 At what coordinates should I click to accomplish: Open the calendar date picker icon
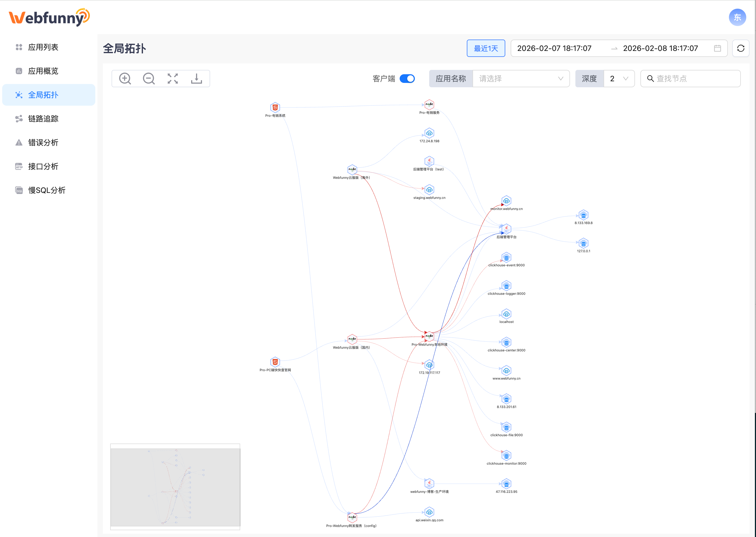click(717, 48)
